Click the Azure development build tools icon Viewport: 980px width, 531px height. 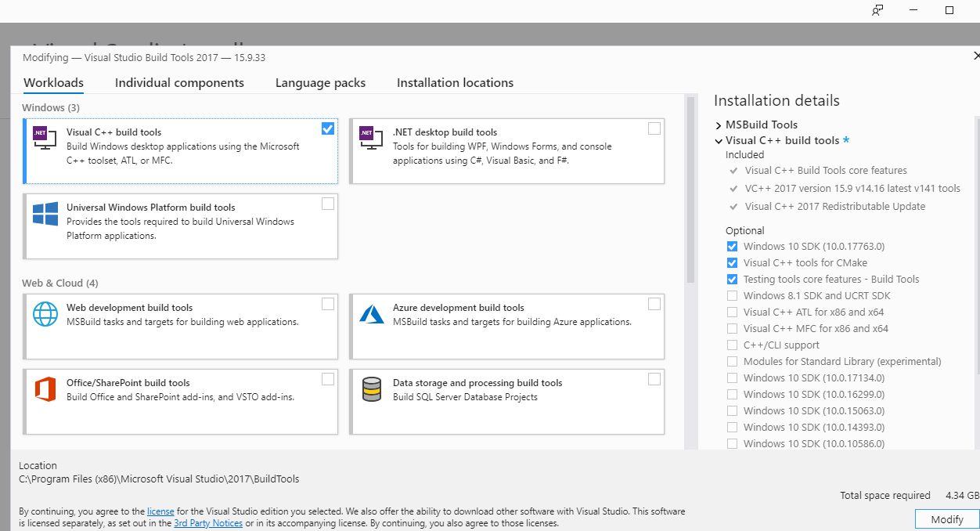click(371, 314)
